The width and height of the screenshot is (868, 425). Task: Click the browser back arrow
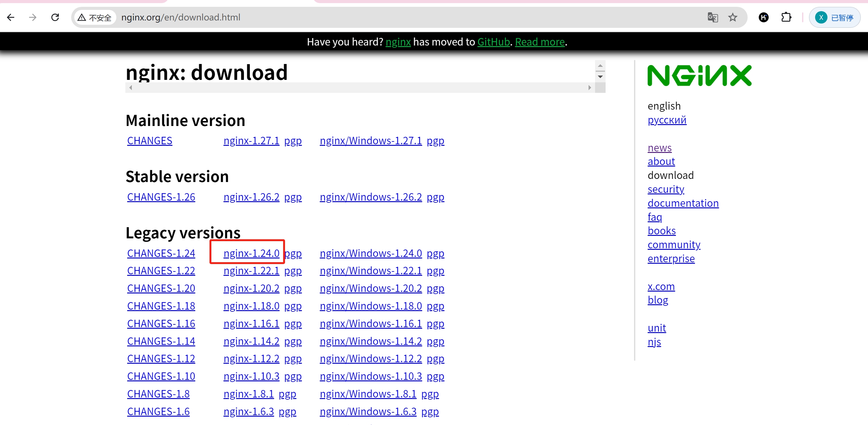click(x=11, y=17)
